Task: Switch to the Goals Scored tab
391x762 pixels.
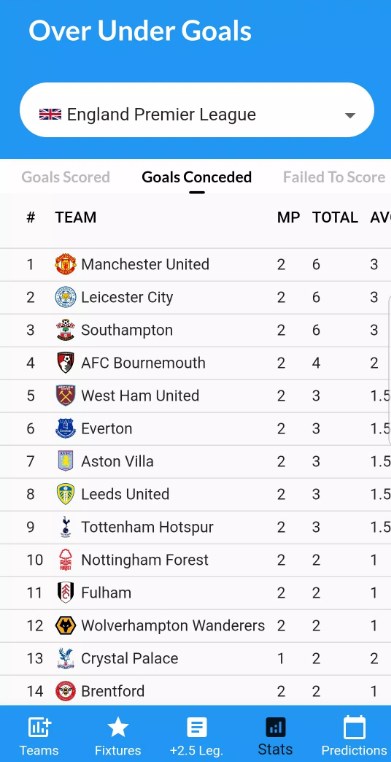Action: point(66,177)
